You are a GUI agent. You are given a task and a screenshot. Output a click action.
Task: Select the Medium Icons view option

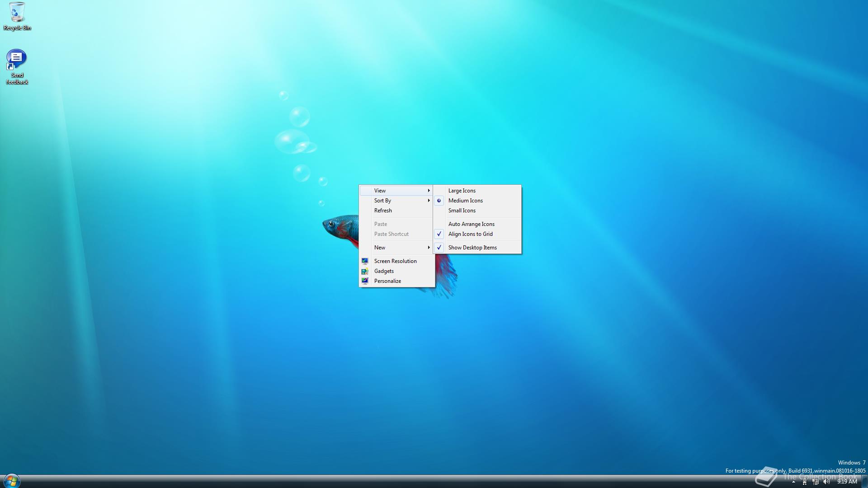(x=477, y=201)
